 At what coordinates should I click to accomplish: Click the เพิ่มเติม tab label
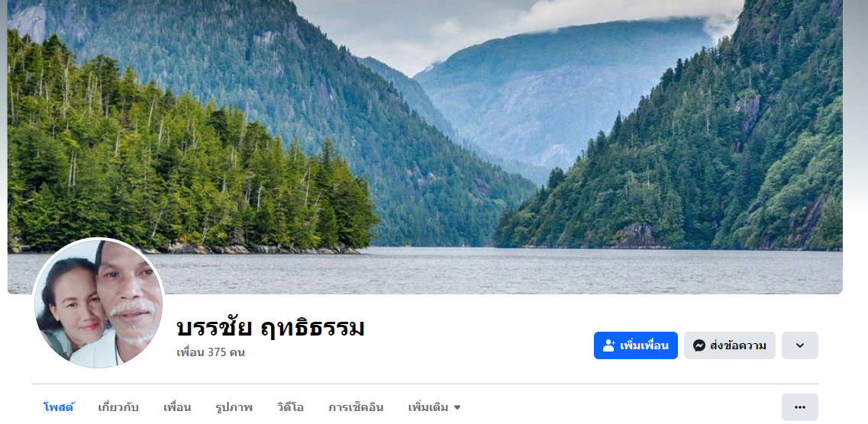tap(428, 408)
